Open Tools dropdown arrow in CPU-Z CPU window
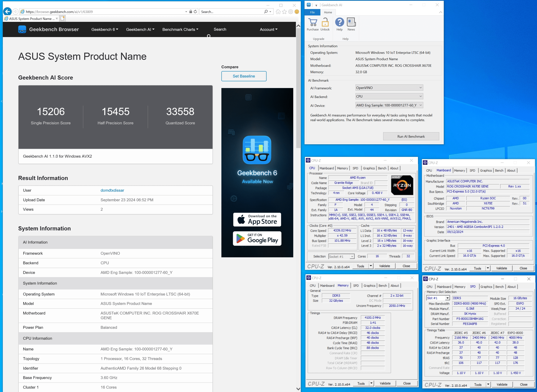The image size is (537, 392). (371, 266)
